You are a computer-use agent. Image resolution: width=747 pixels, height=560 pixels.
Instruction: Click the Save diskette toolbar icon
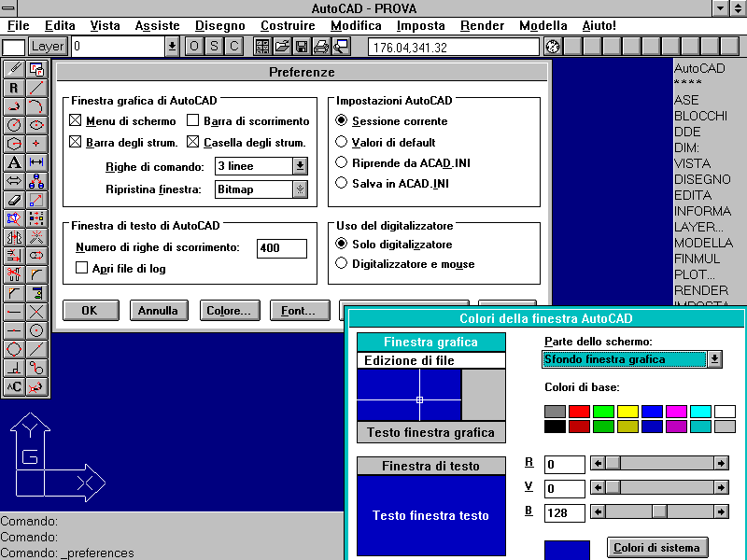point(301,46)
